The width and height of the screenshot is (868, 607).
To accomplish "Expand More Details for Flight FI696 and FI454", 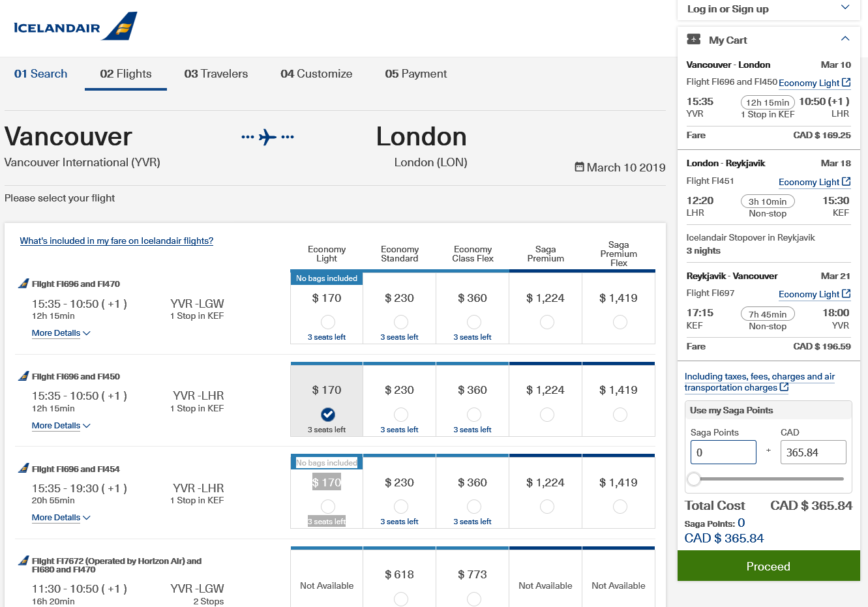I will click(61, 517).
